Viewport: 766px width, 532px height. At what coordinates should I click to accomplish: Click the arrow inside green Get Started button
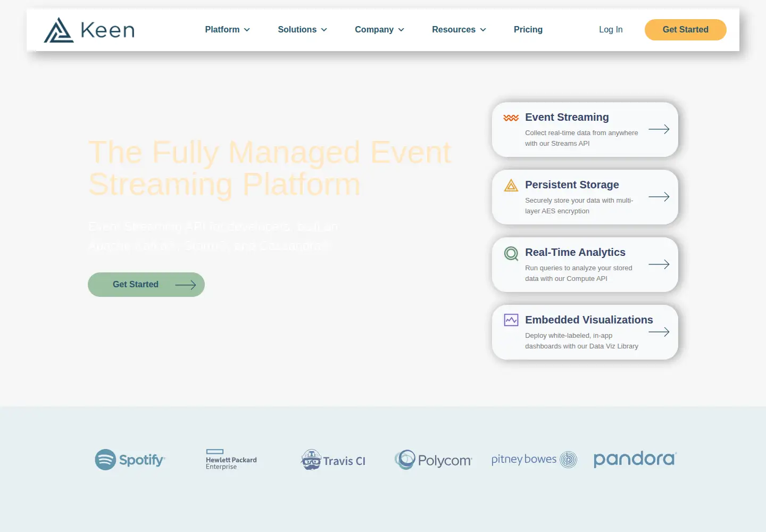tap(186, 285)
